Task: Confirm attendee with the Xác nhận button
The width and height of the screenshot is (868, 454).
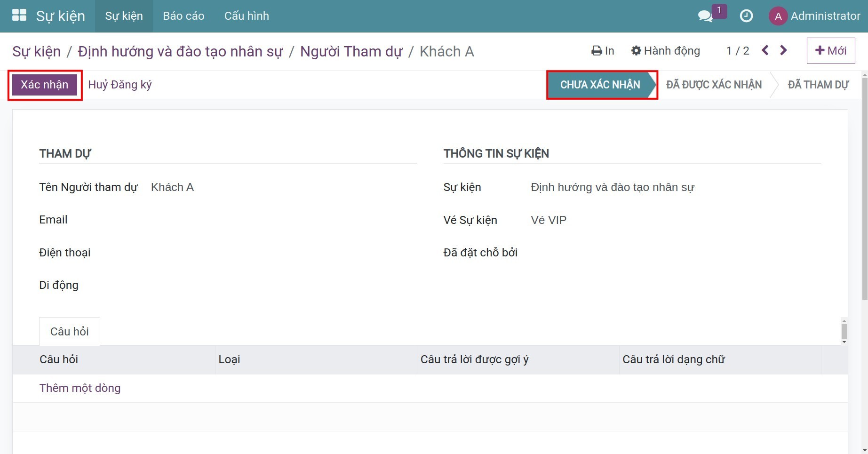Action: (45, 84)
